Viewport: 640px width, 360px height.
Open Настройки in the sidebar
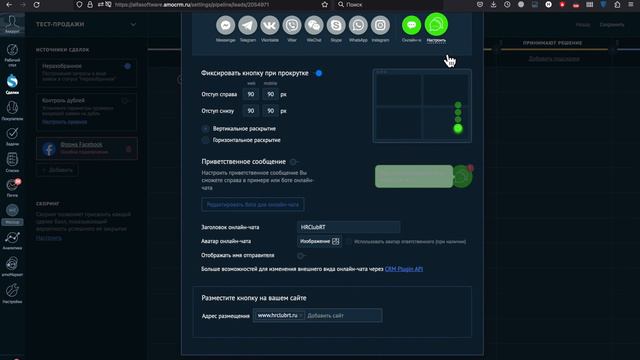click(12, 293)
